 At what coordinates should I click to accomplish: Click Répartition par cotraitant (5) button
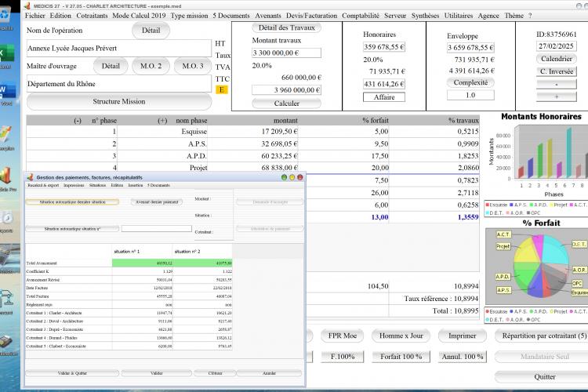coord(544,336)
